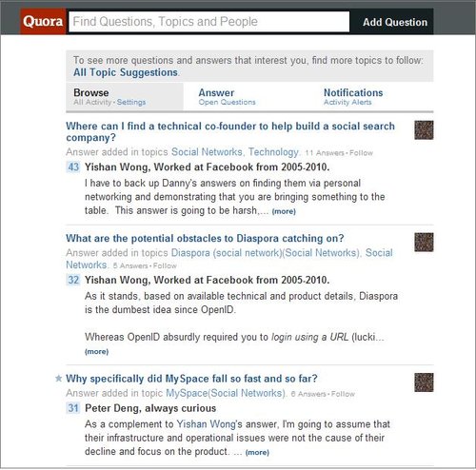Viewport: 476px width, 470px height.
Task: Follow the MySpace question
Action: tap(343, 394)
